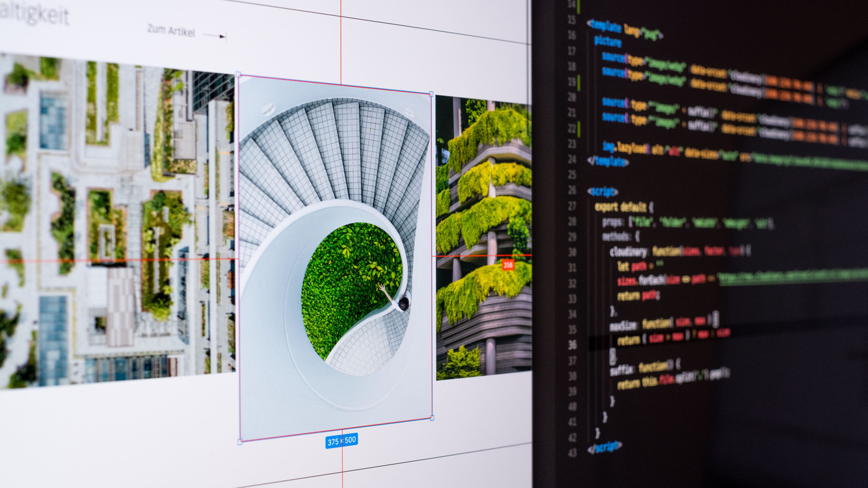Click the 'return ( size > max )' line
868x488 pixels.
tap(674, 339)
